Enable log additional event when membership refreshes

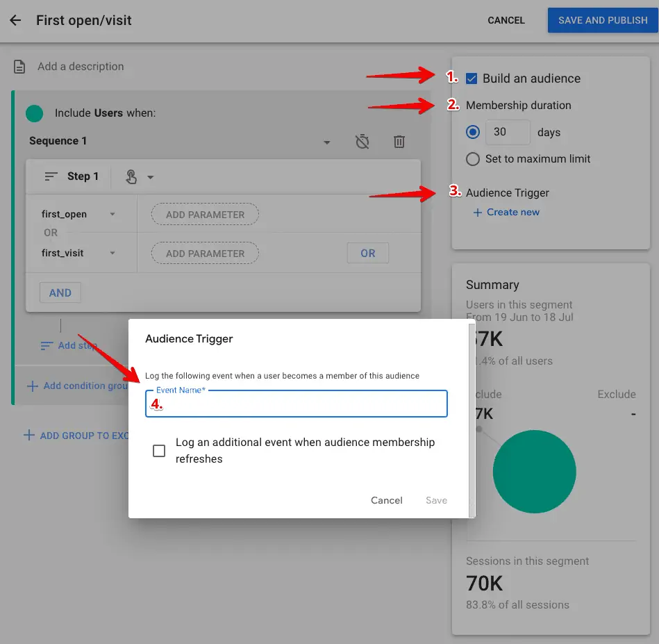(158, 450)
